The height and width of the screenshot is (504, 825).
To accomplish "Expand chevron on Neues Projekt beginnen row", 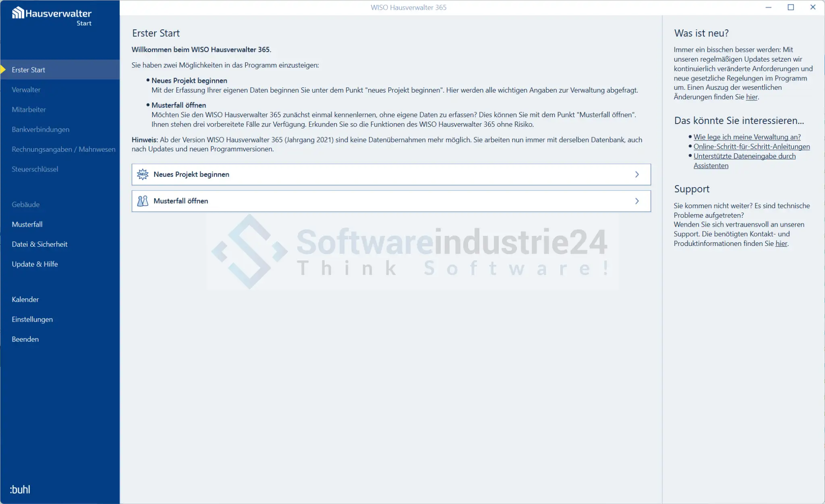I will coord(637,174).
